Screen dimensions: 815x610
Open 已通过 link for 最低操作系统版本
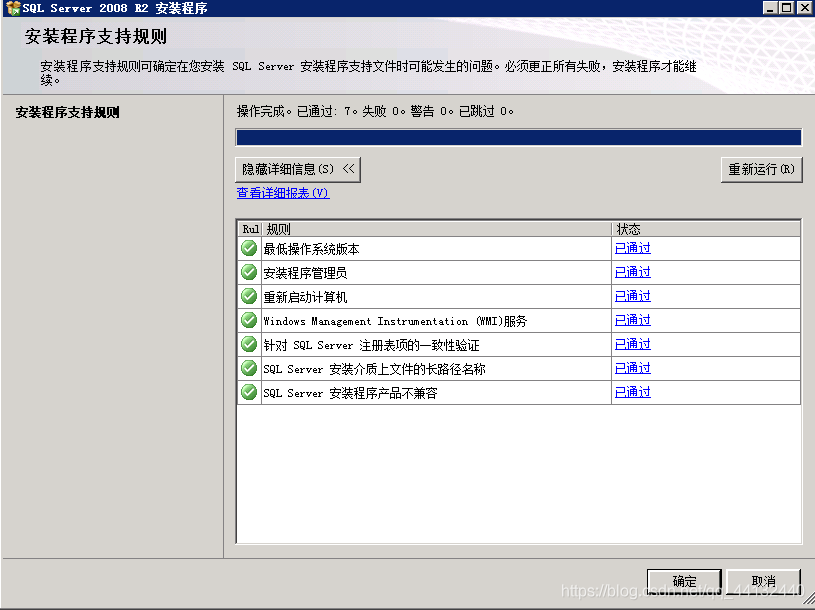632,247
